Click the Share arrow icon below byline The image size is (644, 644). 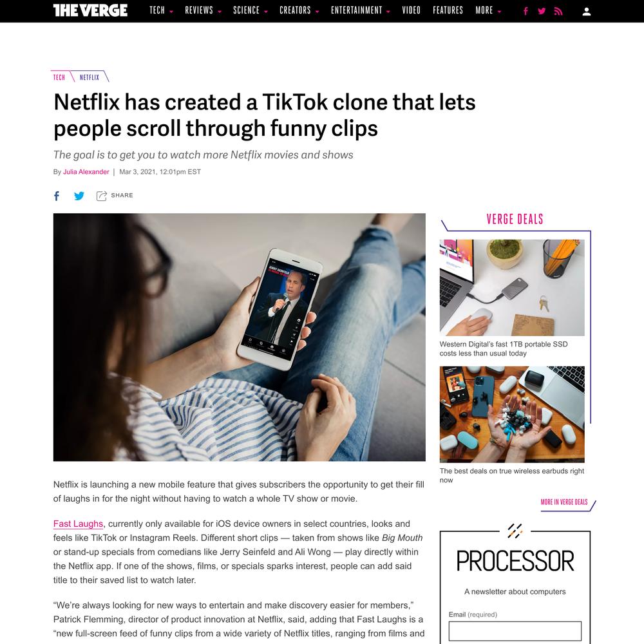pyautogui.click(x=102, y=196)
